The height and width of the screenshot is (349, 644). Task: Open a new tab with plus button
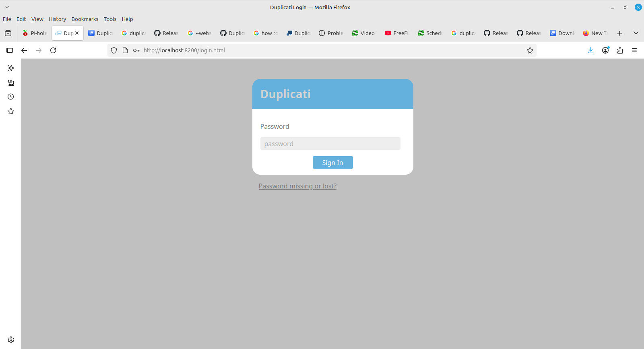pos(619,33)
